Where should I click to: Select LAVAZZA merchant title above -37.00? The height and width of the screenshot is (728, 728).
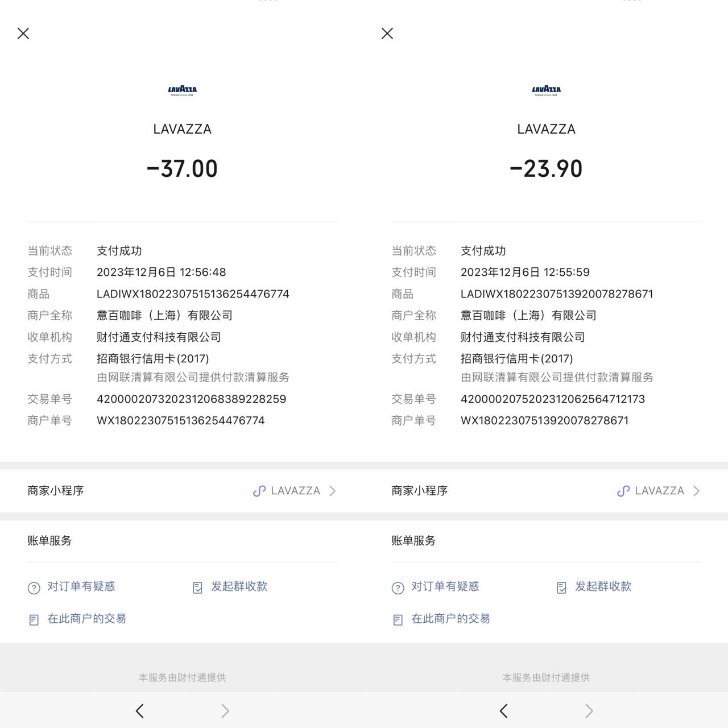pyautogui.click(x=183, y=129)
